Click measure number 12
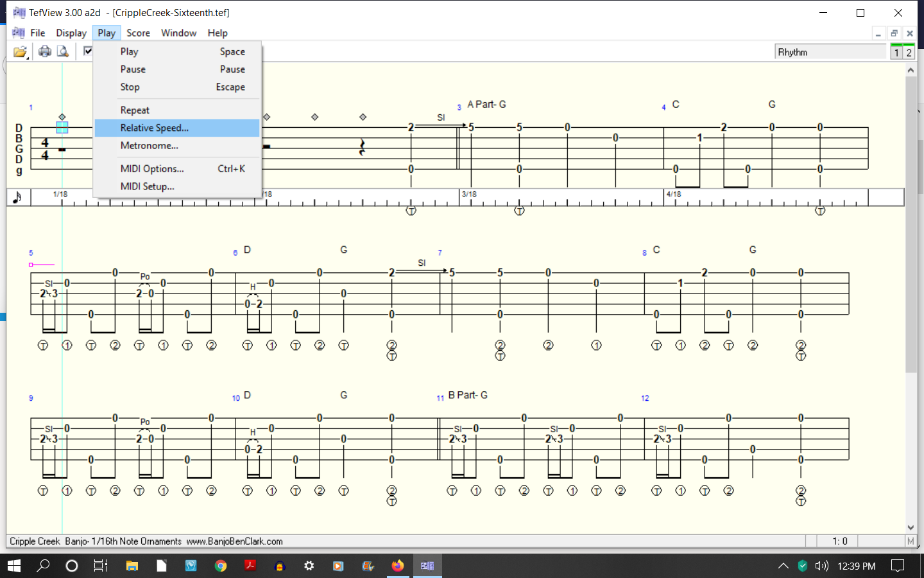Viewport: 924px width, 578px height. tap(645, 398)
